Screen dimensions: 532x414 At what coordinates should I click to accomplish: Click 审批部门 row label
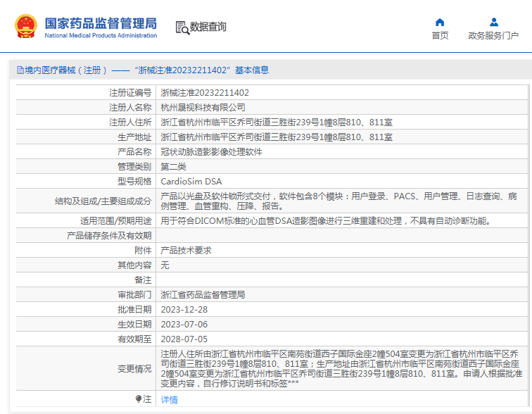(134, 294)
